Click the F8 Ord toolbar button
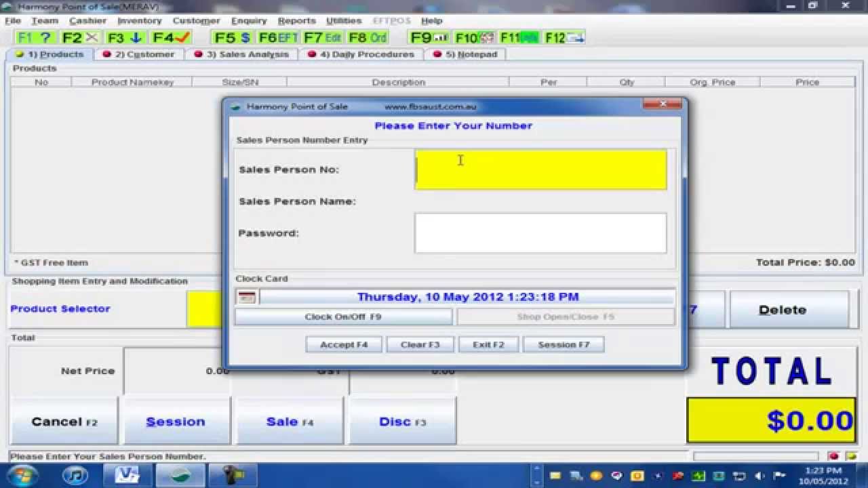 [x=368, y=37]
